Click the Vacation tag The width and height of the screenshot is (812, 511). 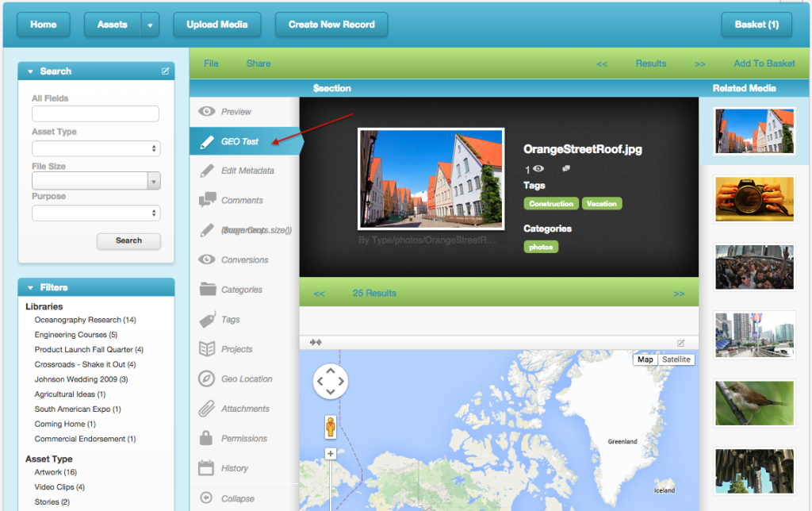point(601,204)
